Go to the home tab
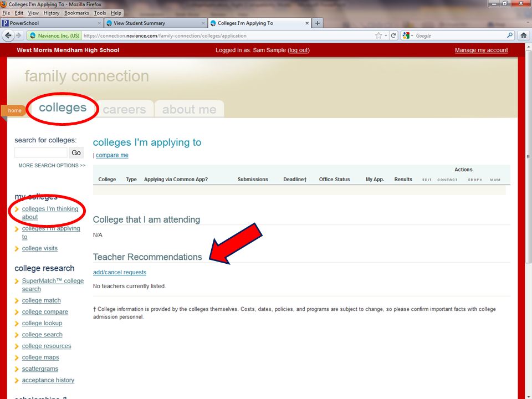Image resolution: width=532 pixels, height=399 pixels. [14, 111]
